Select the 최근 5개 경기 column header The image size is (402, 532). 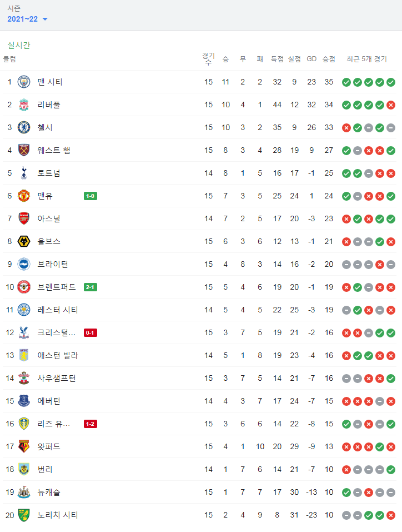366,59
